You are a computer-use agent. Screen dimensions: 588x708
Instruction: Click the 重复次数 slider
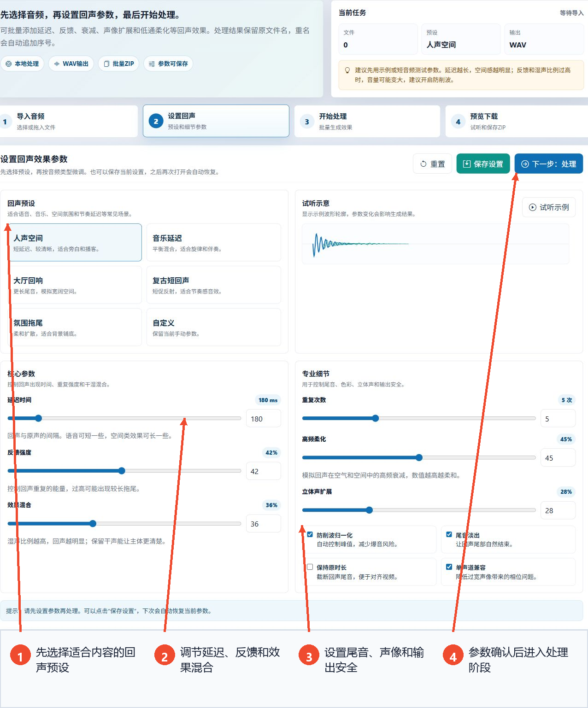click(419, 418)
